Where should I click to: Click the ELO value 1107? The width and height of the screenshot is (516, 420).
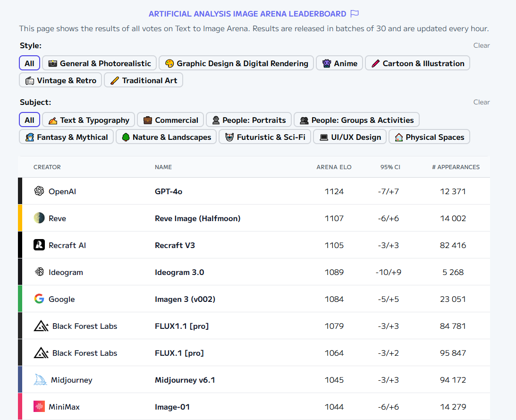tap(334, 218)
